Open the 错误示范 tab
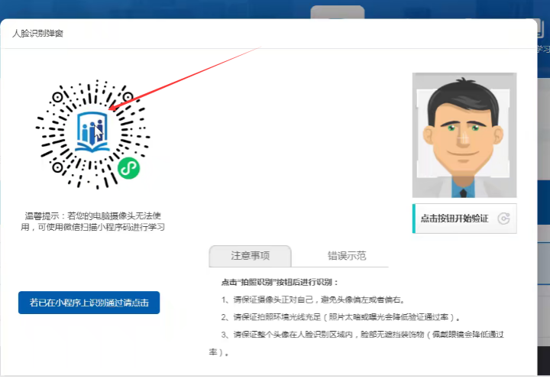This screenshot has height=392, width=550. 347,256
